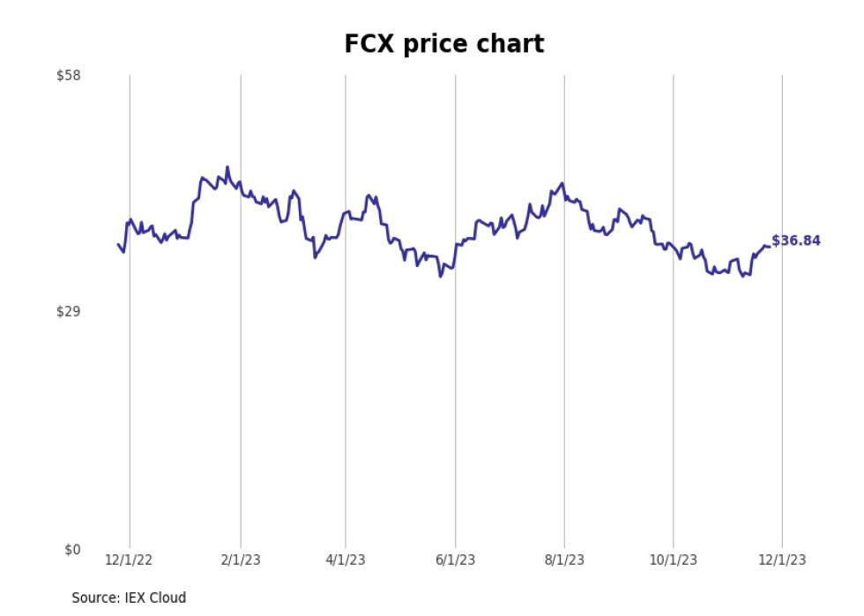Select the $0 y-axis label
864x616 pixels.
(72, 549)
